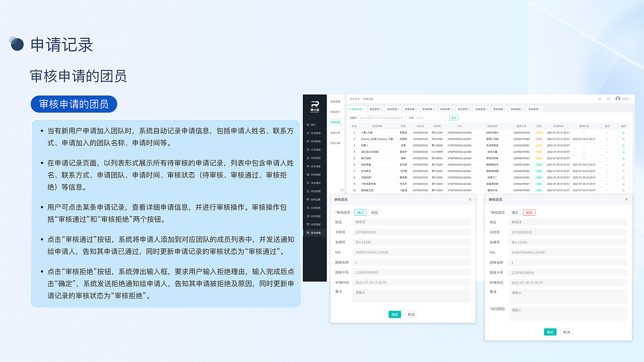Screen dimensions: 644x362
Task: Open the 状态 status dropdown filter
Action: pyautogui.click(x=431, y=118)
